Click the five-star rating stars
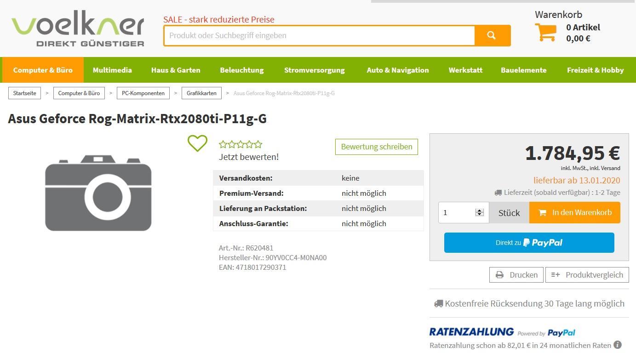This screenshot has width=636, height=364. pos(241,145)
